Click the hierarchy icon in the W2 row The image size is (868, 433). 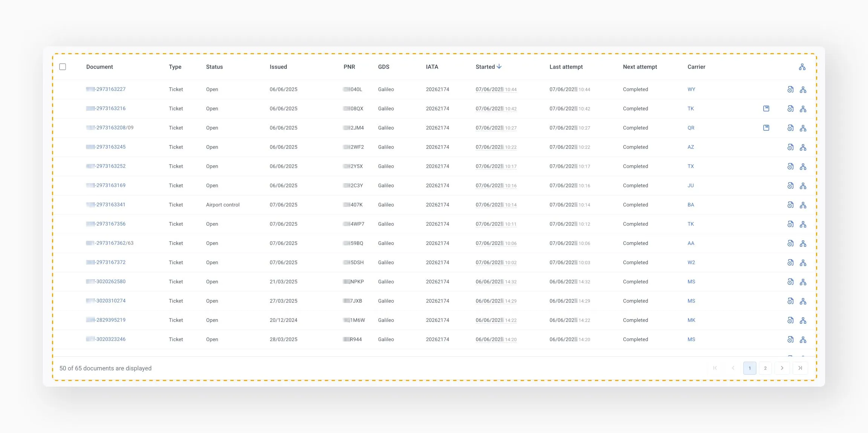803,262
